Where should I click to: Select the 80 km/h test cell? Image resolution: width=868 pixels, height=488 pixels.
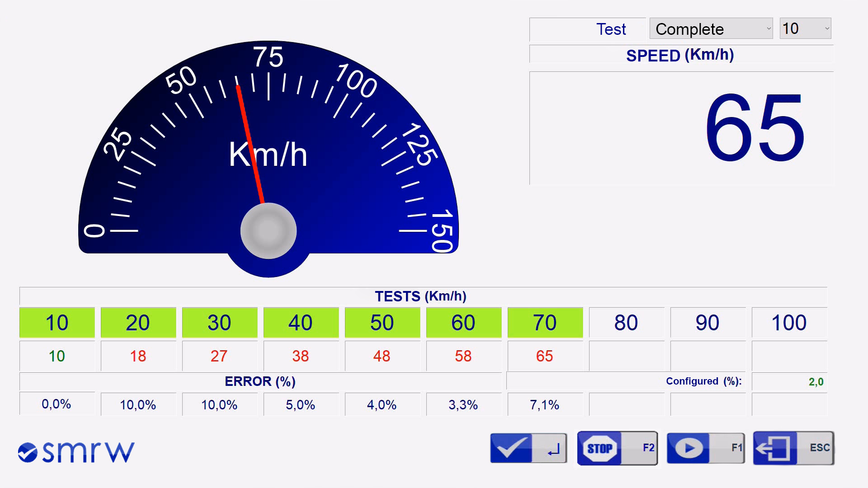pos(626,323)
